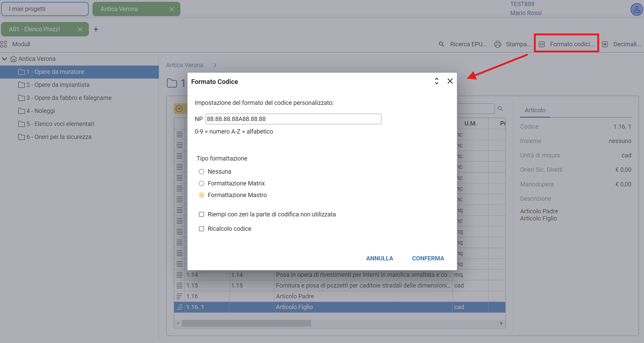Add a new tab with plus icon
The image size is (644, 343).
(x=96, y=29)
